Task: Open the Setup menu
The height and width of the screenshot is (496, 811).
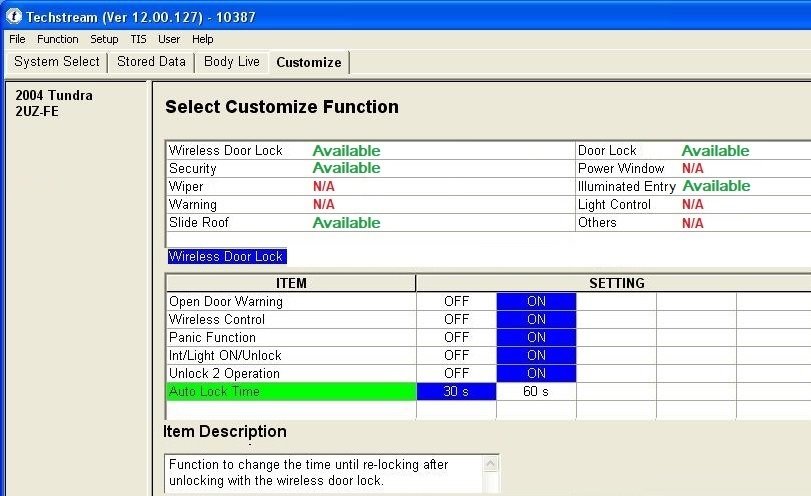Action: point(104,39)
